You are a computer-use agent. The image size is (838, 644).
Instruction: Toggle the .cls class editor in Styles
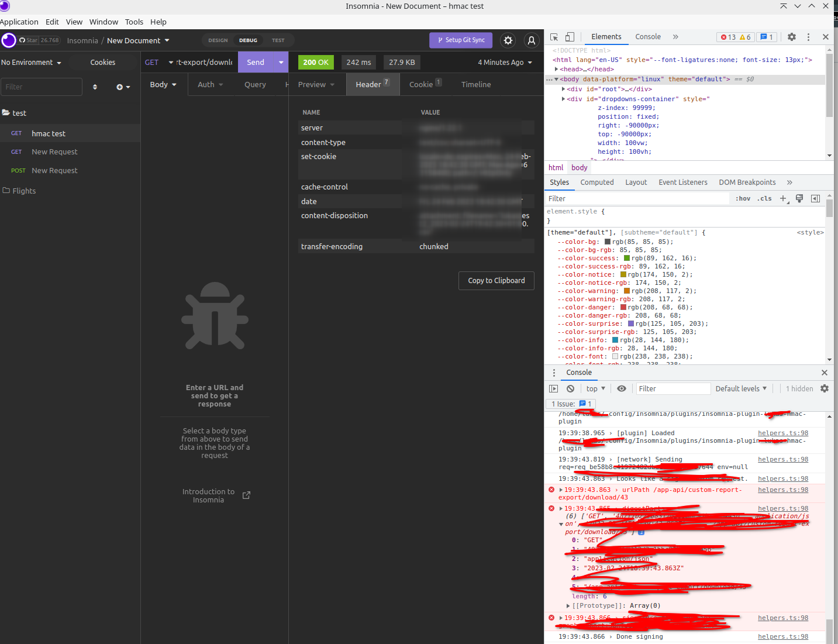[x=764, y=198]
